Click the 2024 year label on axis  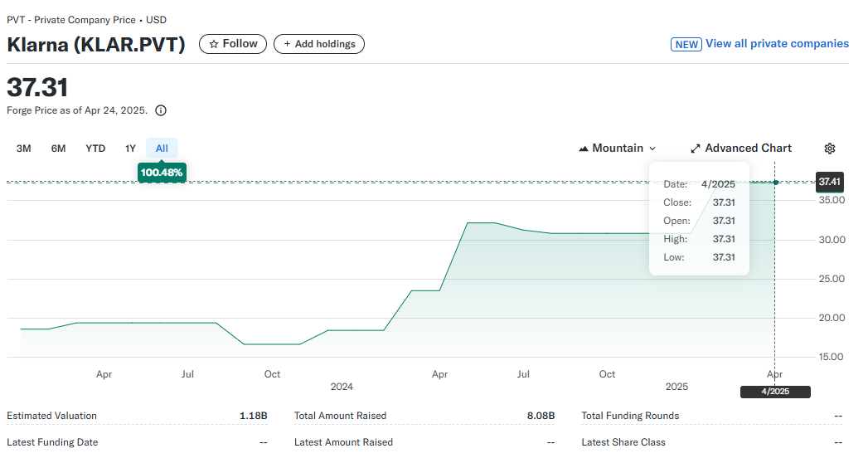pos(342,387)
